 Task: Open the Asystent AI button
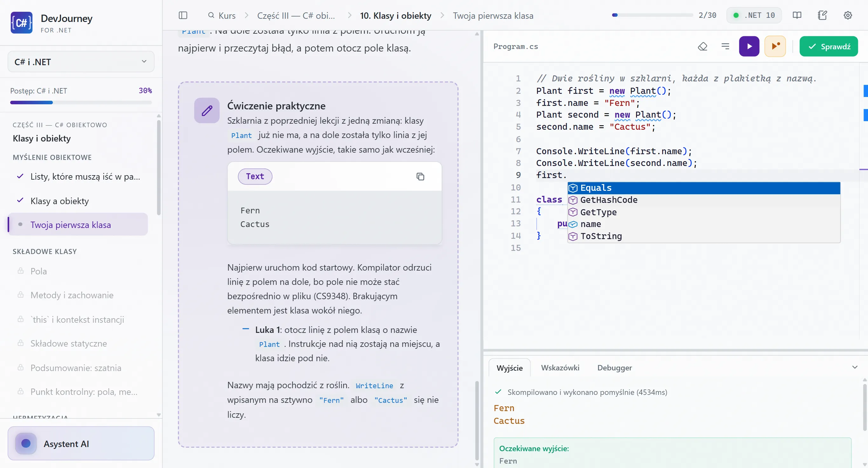click(x=81, y=444)
